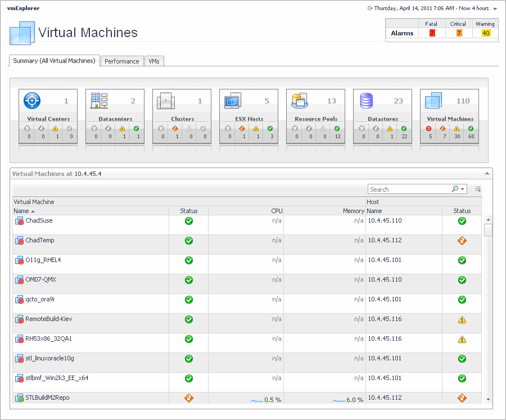
Task: Sort table by Name column header
Action: (21, 211)
